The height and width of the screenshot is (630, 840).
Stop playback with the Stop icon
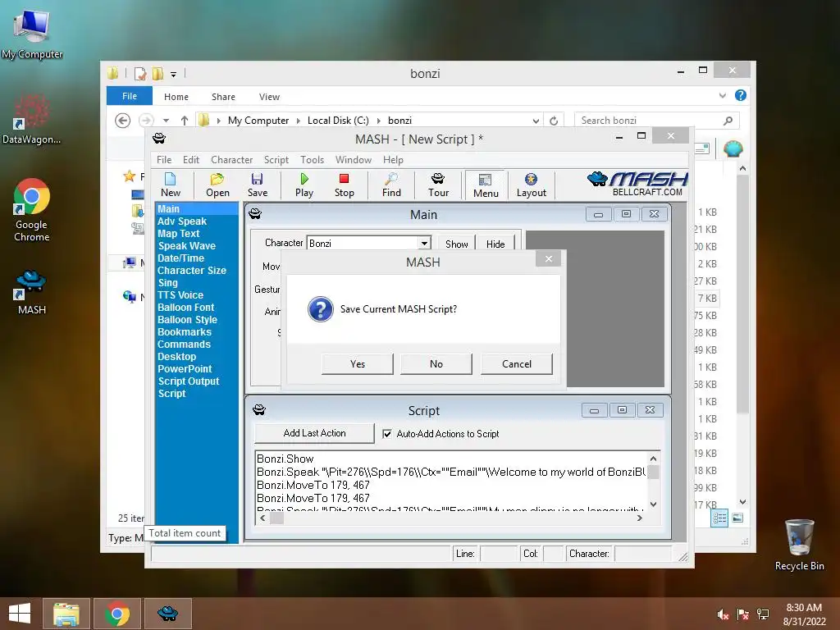(x=344, y=185)
